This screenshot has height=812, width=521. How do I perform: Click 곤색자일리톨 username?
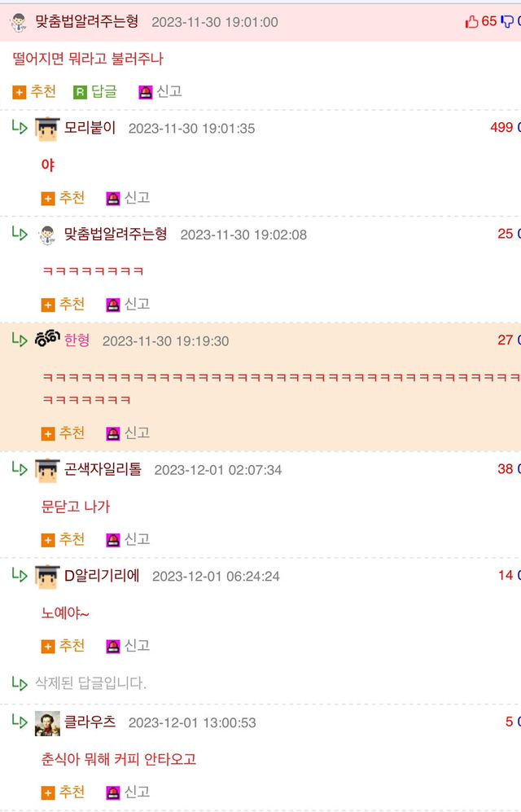(103, 469)
